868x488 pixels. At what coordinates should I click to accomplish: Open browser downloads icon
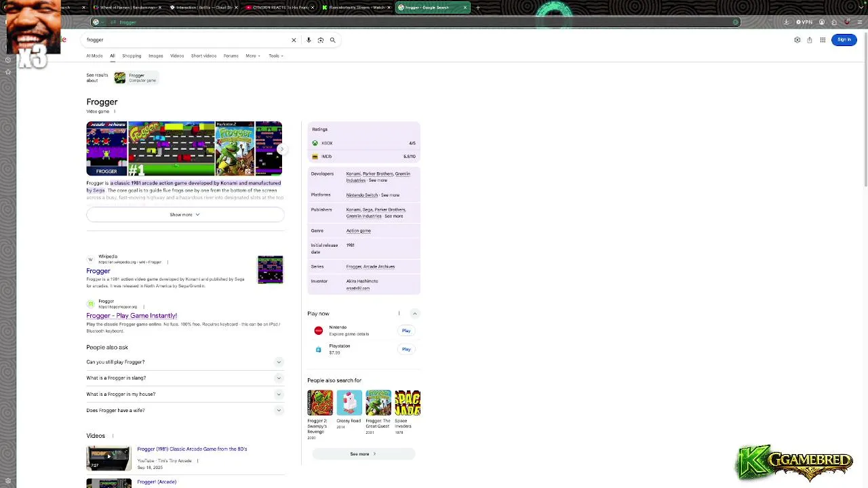click(787, 22)
